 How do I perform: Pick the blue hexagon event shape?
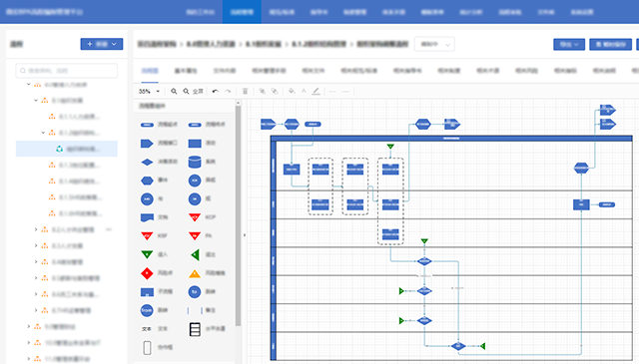pyautogui.click(x=147, y=180)
